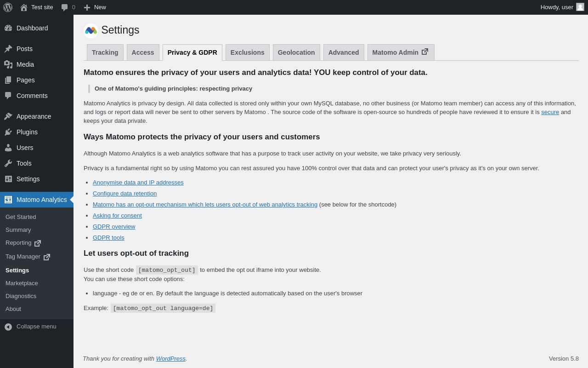The image size is (588, 368).
Task: Click the Media sidebar icon
Action: tap(8, 64)
